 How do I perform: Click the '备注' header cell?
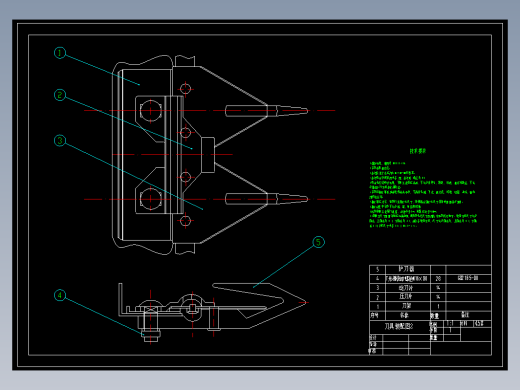[x=468, y=315]
